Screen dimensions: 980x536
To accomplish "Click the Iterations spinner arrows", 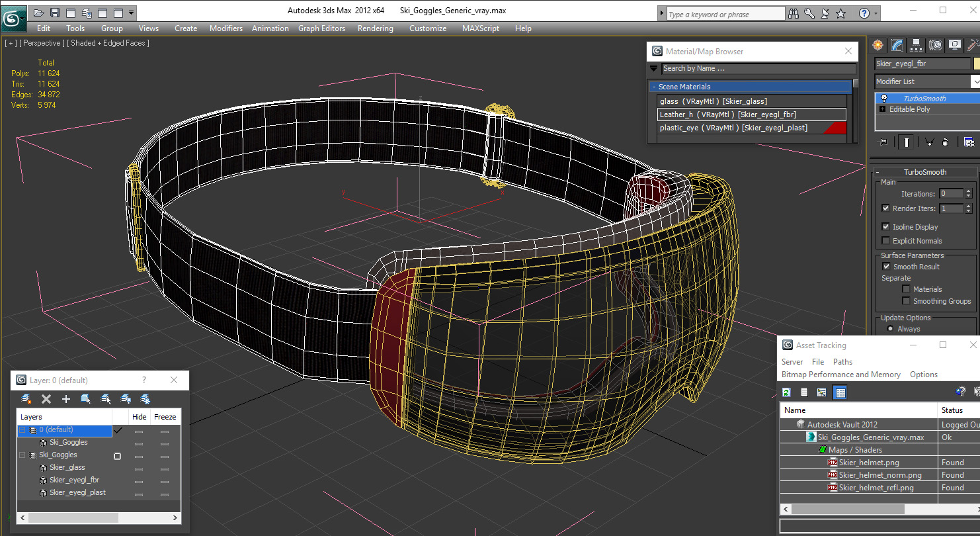I will click(969, 194).
